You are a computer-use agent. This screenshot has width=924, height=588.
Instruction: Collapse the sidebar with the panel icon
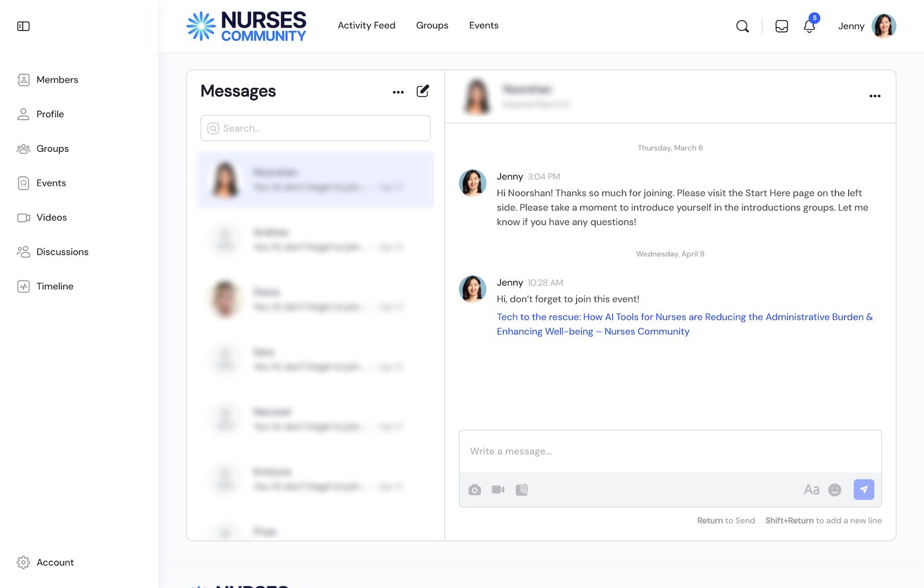click(24, 26)
